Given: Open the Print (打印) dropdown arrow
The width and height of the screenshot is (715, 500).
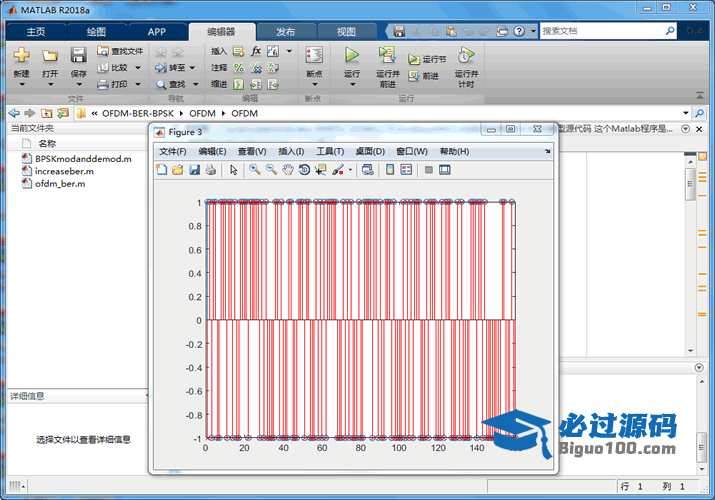Looking at the screenshot, I should [135, 85].
